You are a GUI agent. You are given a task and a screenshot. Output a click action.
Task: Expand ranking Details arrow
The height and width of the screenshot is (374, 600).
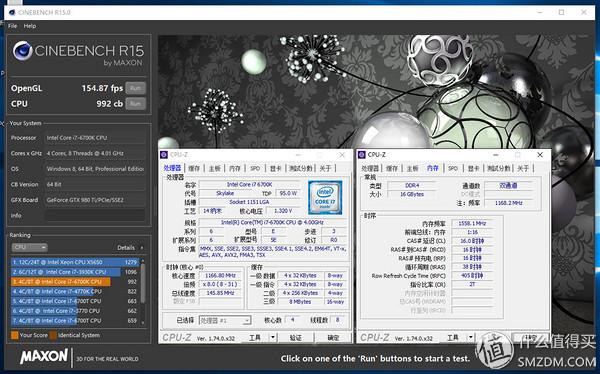click(x=142, y=248)
